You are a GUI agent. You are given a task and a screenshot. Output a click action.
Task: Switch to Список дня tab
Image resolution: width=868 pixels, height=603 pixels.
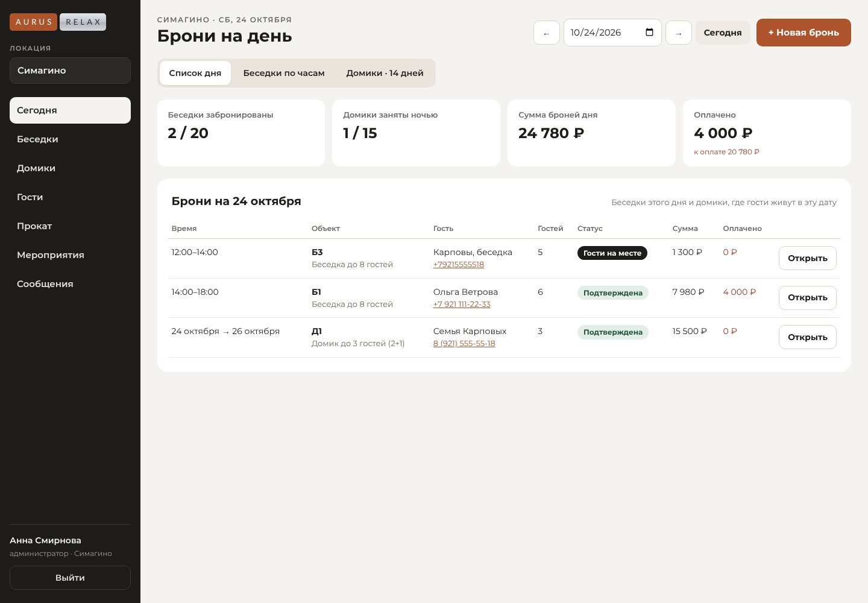(x=195, y=73)
